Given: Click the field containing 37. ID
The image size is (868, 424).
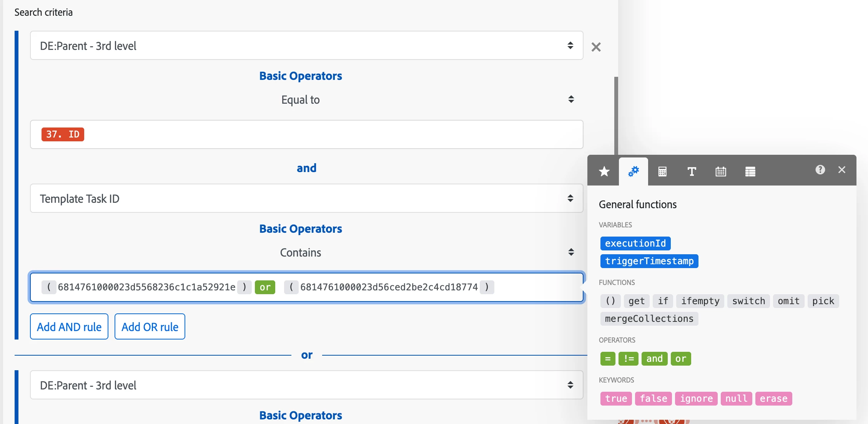Looking at the screenshot, I should click(x=306, y=134).
